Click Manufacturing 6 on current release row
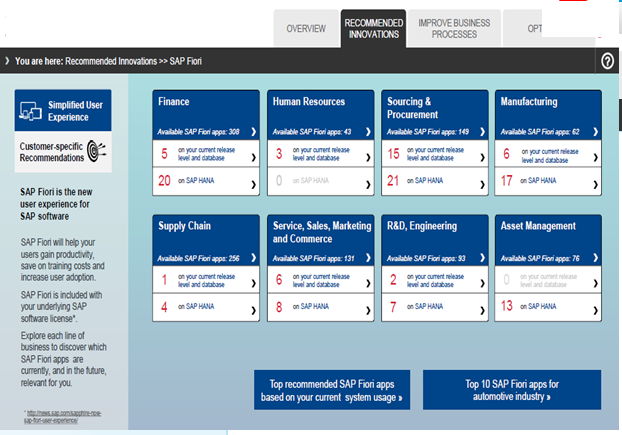 point(596,155)
